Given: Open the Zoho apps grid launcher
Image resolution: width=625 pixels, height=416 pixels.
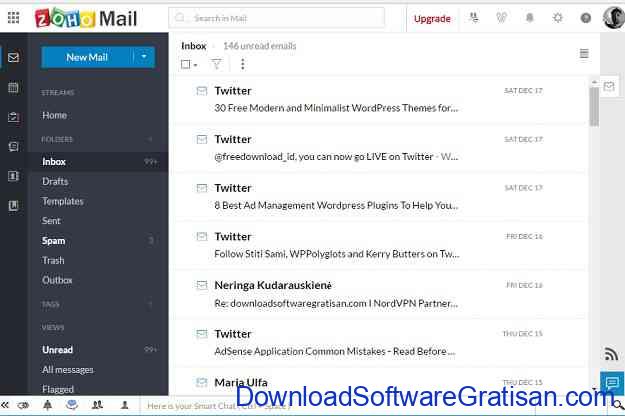Looking at the screenshot, I should (14, 18).
